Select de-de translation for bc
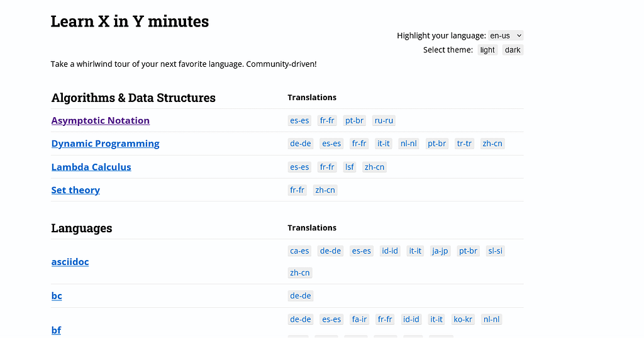644x362 pixels. pyautogui.click(x=301, y=296)
